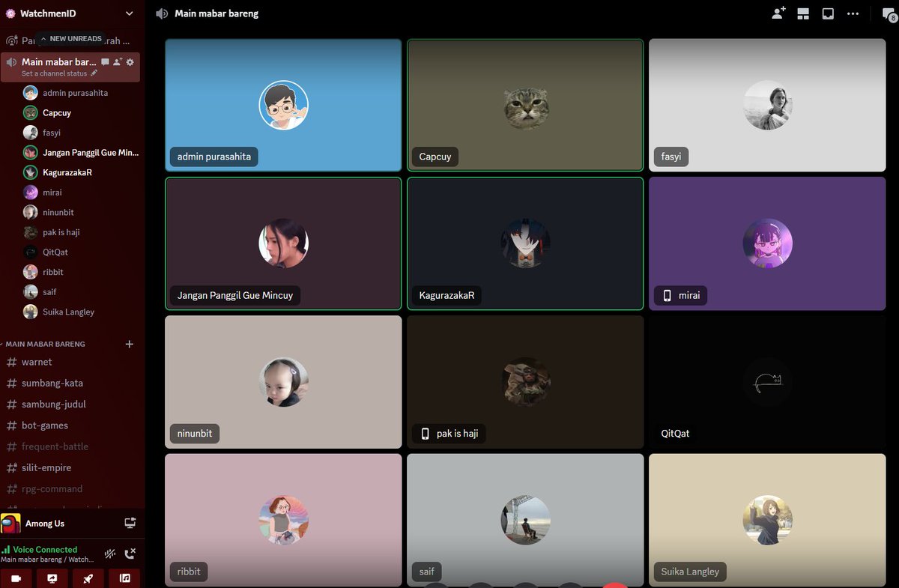Open the Inbox tray icon
The width and height of the screenshot is (899, 588).
tap(828, 13)
